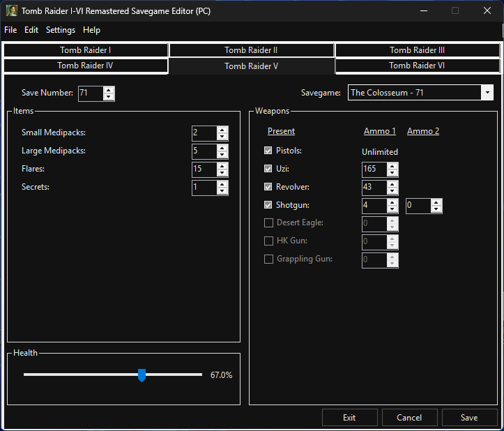The height and width of the screenshot is (431, 504).
Task: Open the Settings menu
Action: click(61, 30)
